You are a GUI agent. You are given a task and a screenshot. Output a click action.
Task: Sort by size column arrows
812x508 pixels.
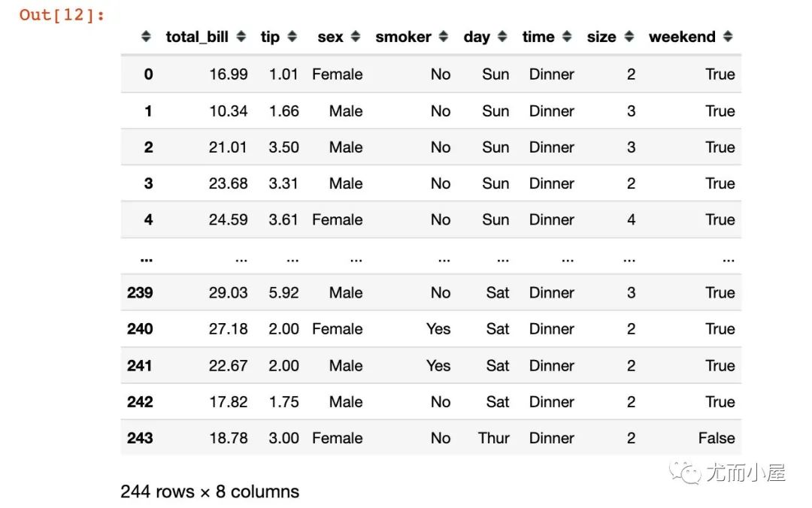click(x=629, y=36)
